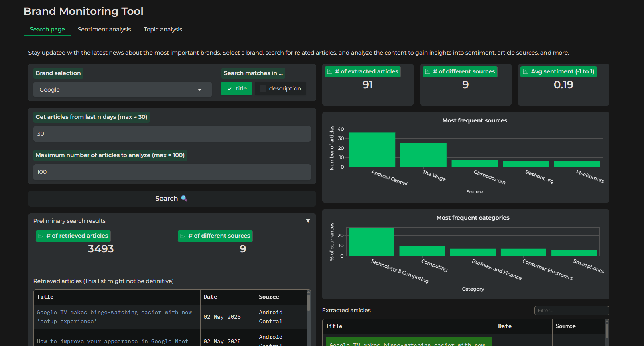
Task: Click the 3493 retrieved articles value
Action: (x=101, y=249)
